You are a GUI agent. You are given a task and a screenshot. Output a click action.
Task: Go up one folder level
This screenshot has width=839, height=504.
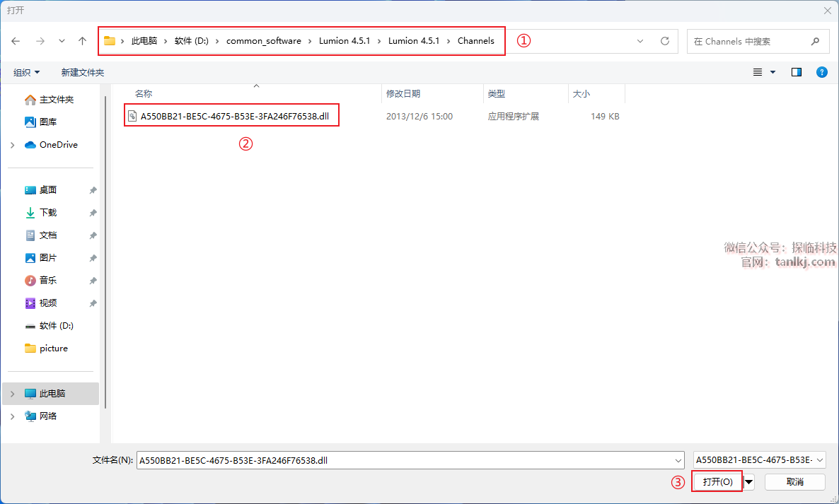click(82, 41)
